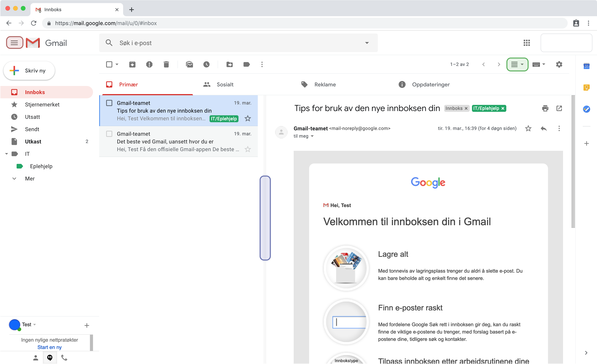Open Sendt in the sidebar

47,129
